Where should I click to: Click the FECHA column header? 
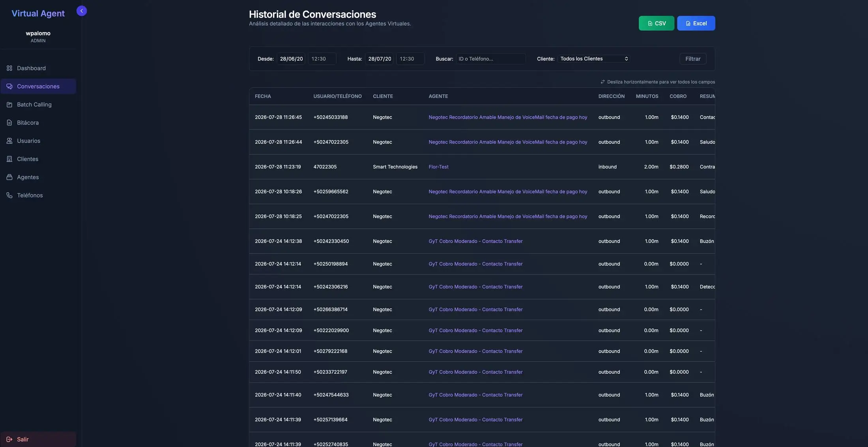[x=263, y=96]
